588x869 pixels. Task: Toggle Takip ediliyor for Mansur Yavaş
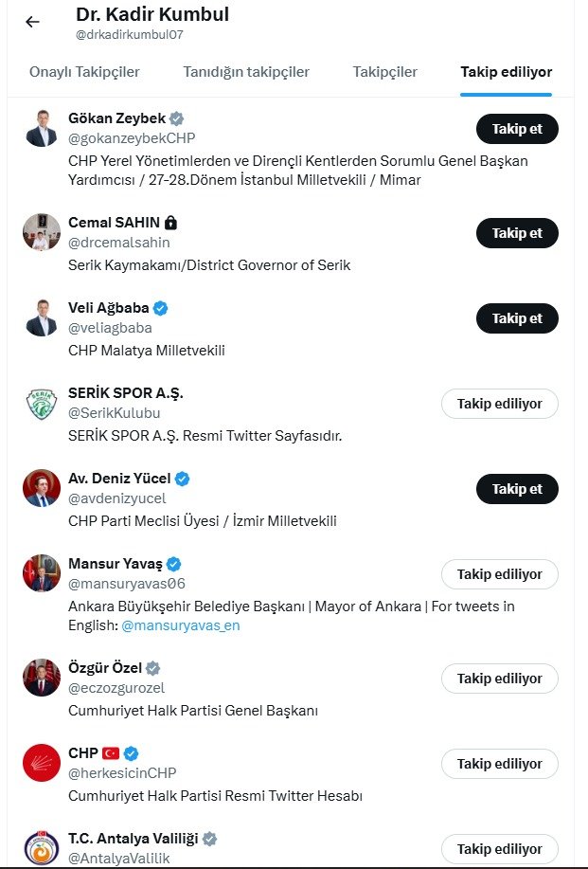click(500, 574)
